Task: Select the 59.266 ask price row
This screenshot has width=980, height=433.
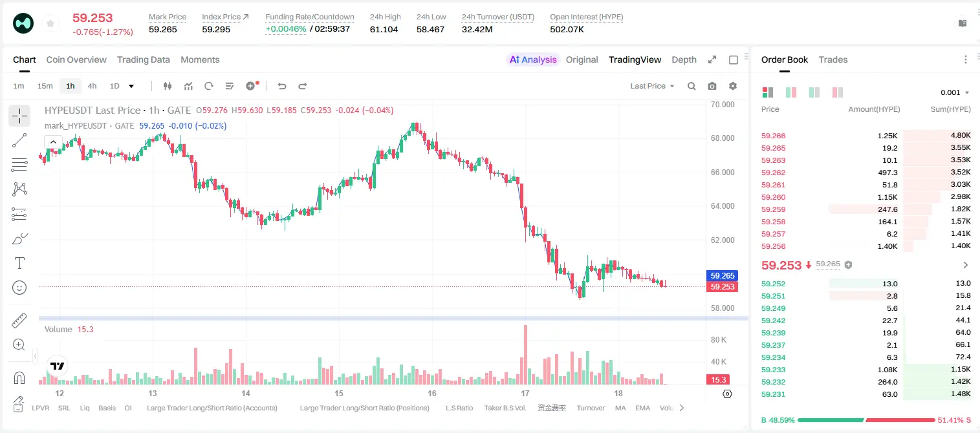Action: (866, 136)
